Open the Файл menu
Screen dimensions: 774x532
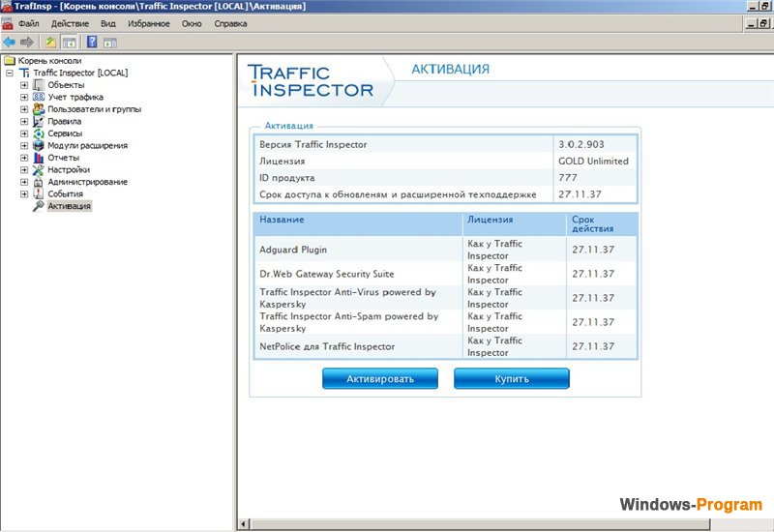point(29,23)
